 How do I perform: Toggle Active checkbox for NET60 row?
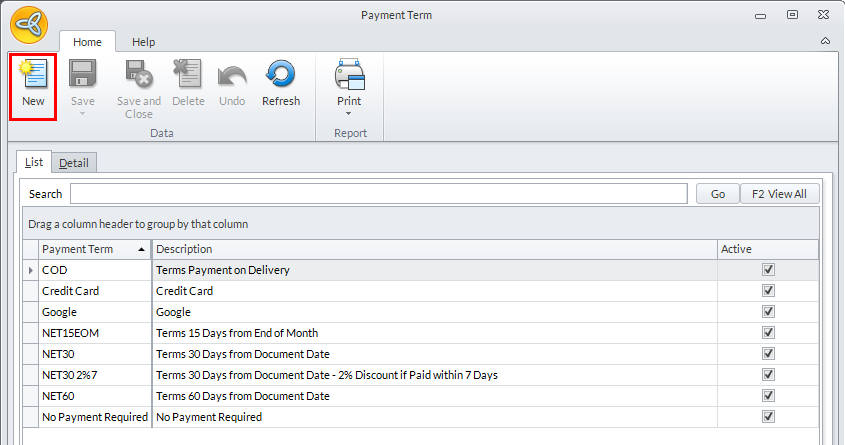coord(768,396)
